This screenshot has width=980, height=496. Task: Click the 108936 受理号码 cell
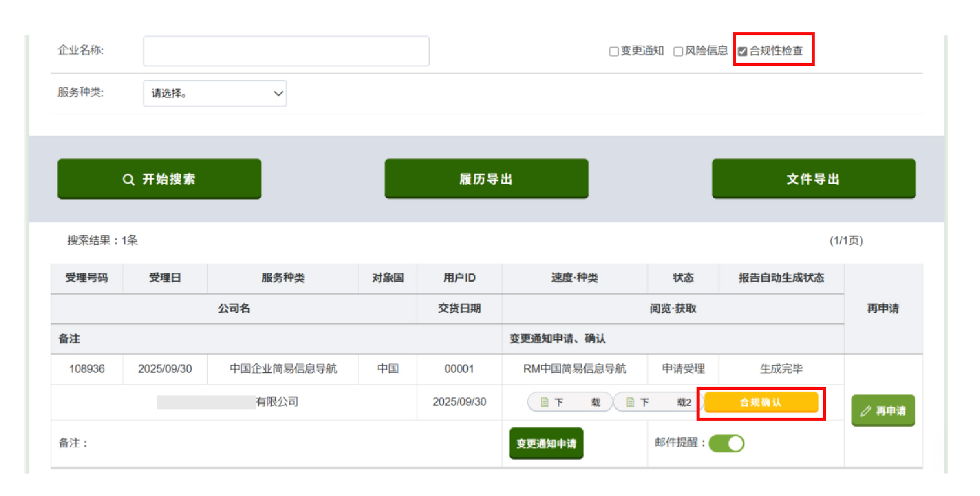[87, 369]
